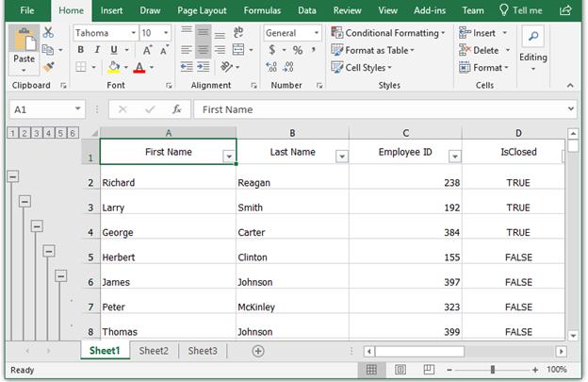
Task: Click Delete cells button
Action: [x=479, y=50]
